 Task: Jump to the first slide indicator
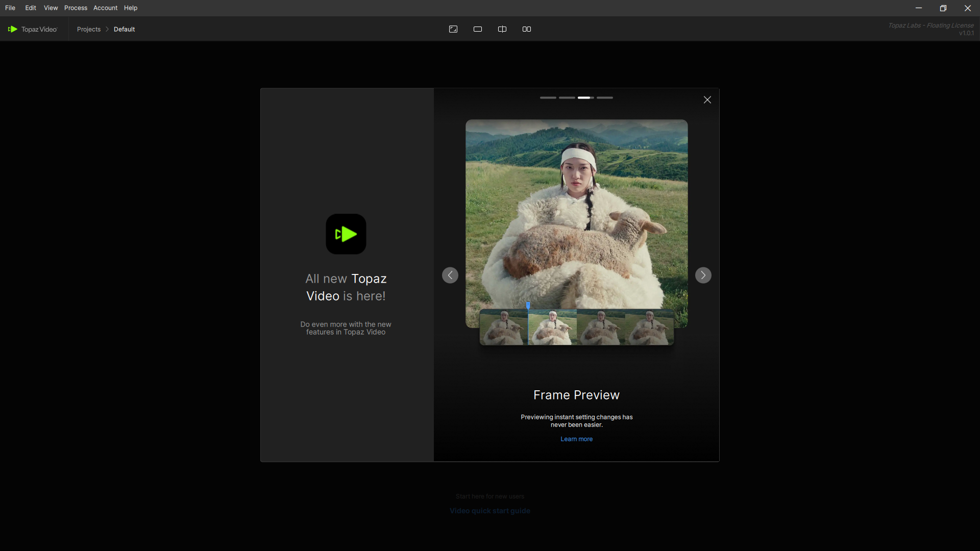click(548, 97)
